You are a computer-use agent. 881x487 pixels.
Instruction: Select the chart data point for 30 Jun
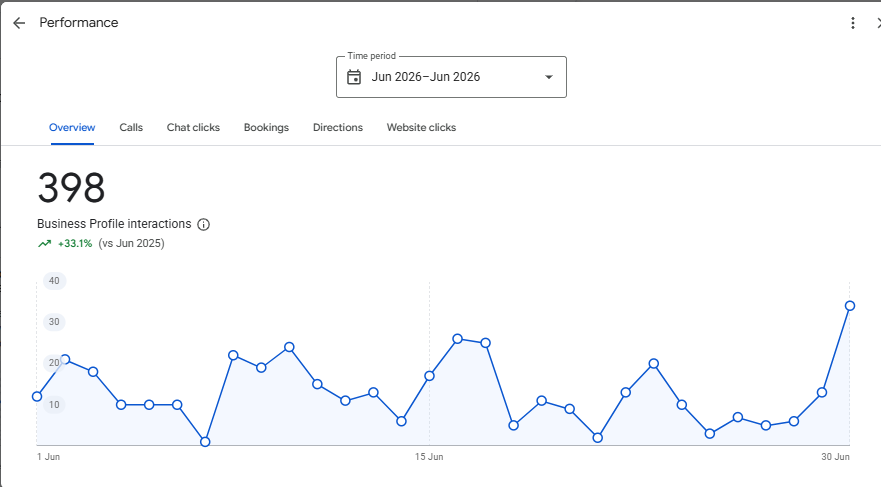pos(850,306)
